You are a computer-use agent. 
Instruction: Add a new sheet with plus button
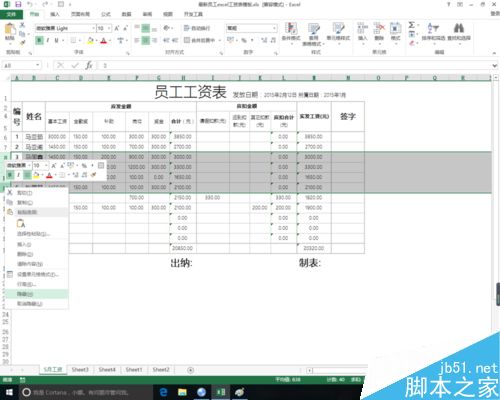pyautogui.click(x=190, y=370)
